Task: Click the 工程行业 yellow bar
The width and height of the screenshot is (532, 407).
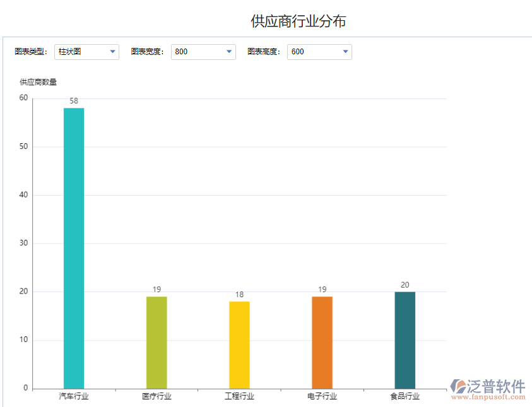Action: (239, 344)
